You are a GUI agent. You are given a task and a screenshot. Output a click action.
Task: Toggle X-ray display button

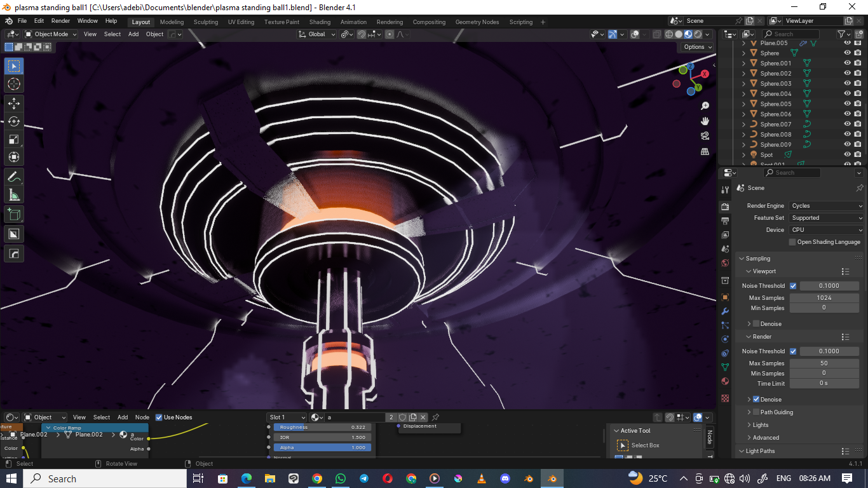coord(657,34)
